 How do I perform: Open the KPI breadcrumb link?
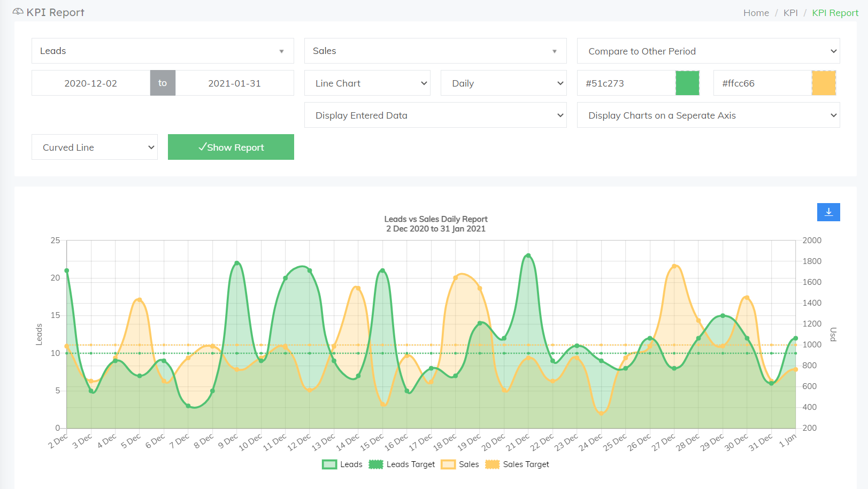pyautogui.click(x=790, y=13)
